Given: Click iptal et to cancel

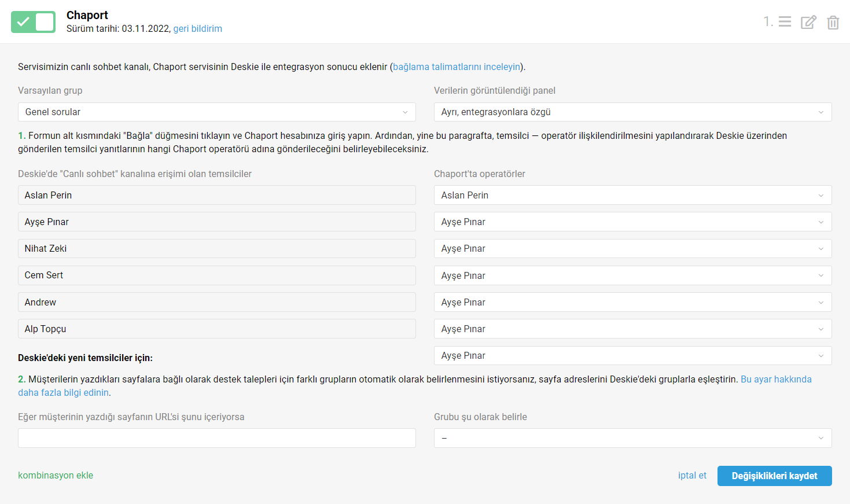Looking at the screenshot, I should (x=692, y=475).
